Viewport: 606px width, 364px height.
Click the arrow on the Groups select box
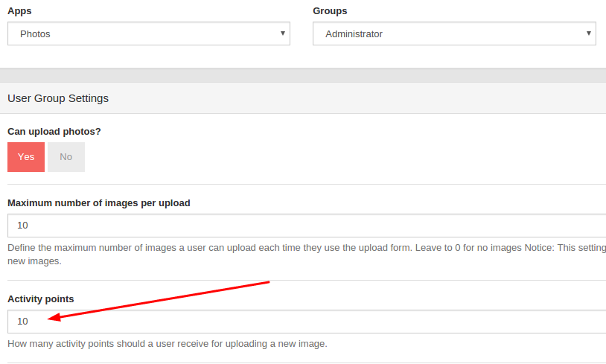589,33
